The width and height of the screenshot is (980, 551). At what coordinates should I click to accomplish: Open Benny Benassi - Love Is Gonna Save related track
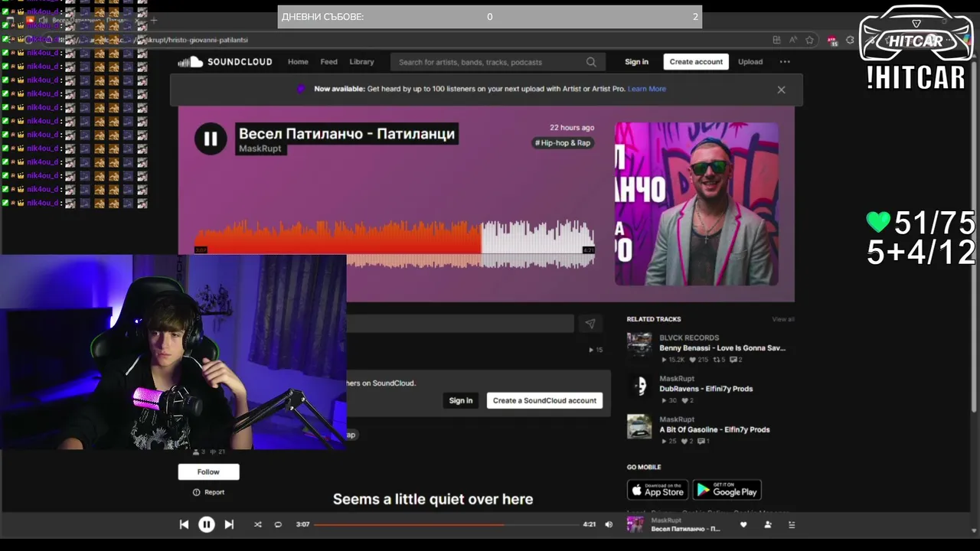(723, 348)
